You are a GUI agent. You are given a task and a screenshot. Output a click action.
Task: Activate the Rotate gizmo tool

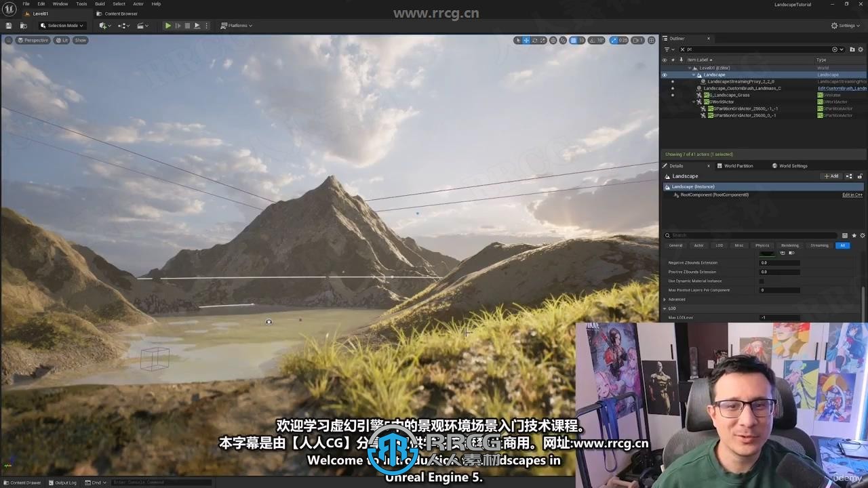click(x=534, y=41)
